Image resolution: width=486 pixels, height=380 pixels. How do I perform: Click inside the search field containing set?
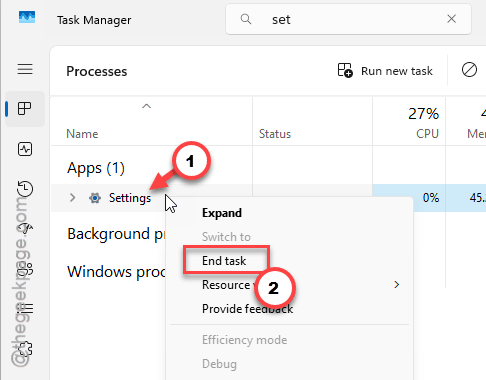[x=348, y=19]
